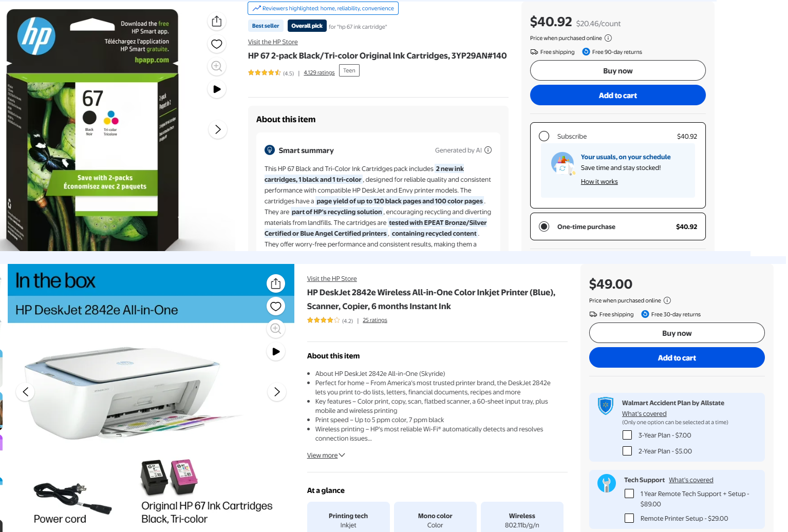This screenshot has height=532, width=788.
Task: Share the DeskJet 2842e printer listing
Action: click(x=276, y=283)
